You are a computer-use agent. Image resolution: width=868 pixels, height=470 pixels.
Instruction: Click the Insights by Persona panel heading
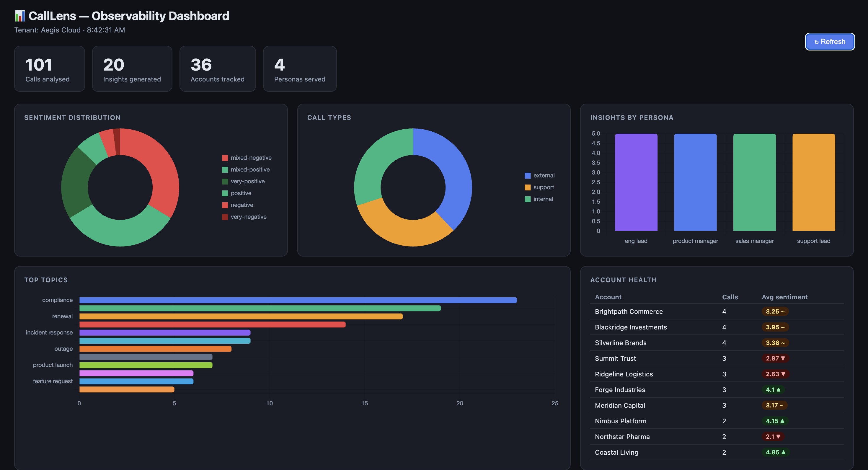632,117
